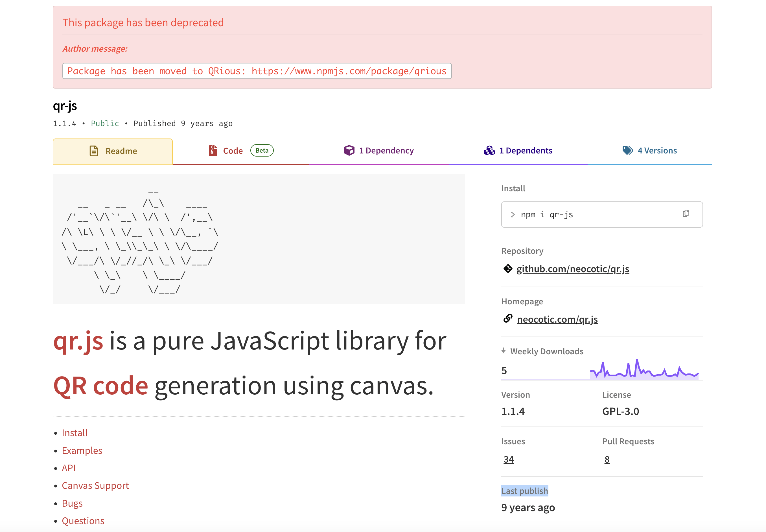Click the Versions tags icon
This screenshot has height=532, width=766.
pyautogui.click(x=627, y=150)
